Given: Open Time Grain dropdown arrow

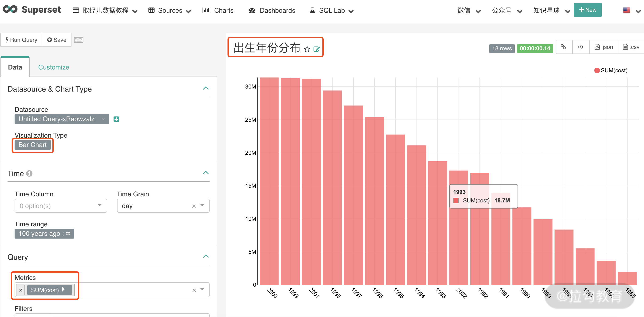Looking at the screenshot, I should click(202, 205).
